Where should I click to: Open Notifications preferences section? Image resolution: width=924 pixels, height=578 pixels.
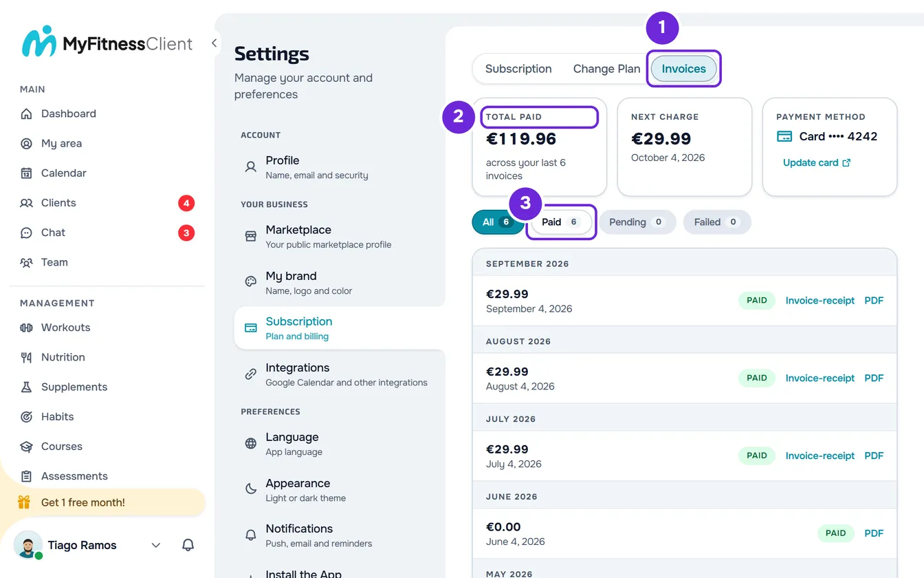pos(340,535)
